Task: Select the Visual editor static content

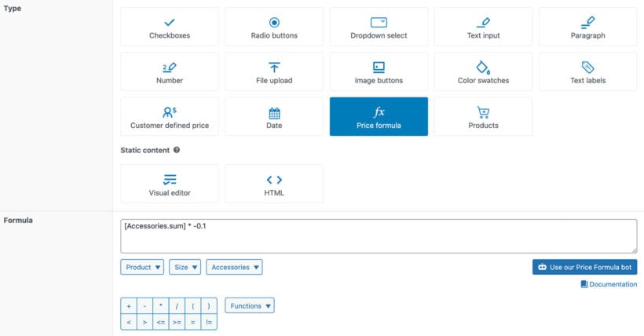Action: (170, 184)
